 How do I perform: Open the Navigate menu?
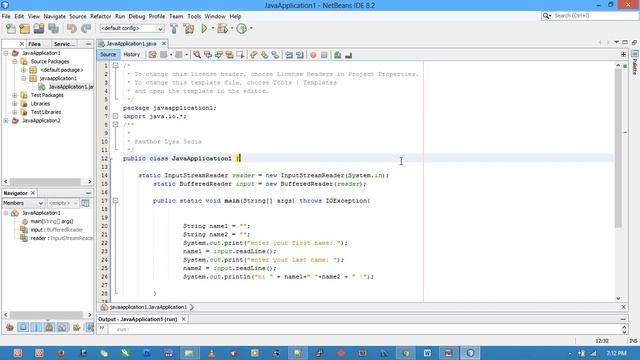[54, 16]
